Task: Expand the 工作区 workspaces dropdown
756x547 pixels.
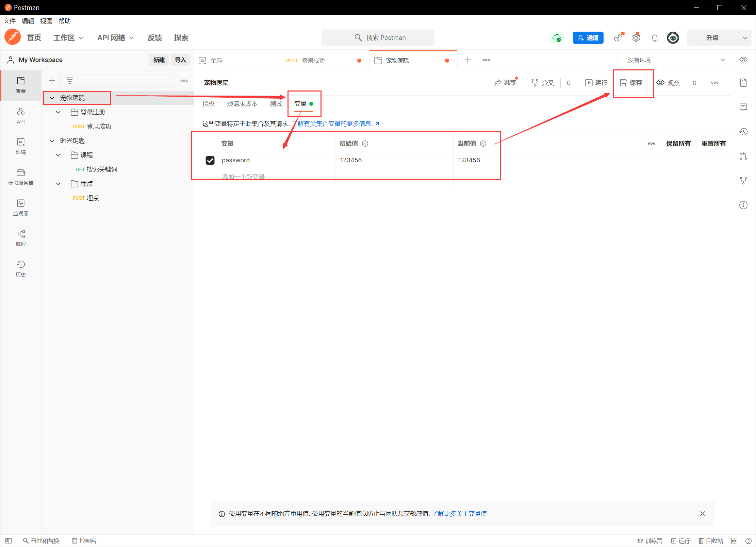Action: point(68,38)
